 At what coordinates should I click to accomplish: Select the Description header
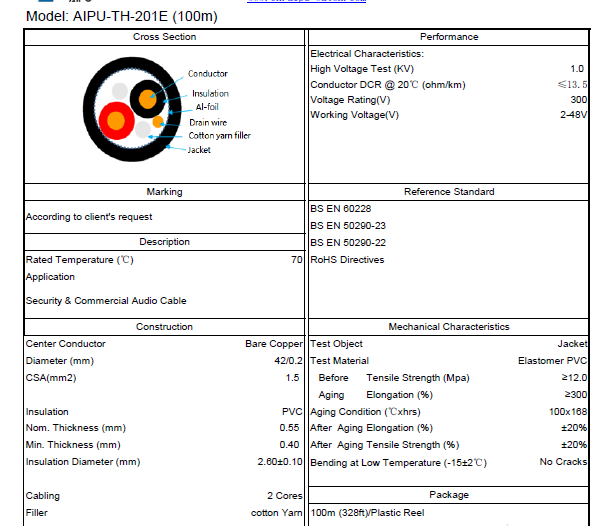click(x=165, y=242)
